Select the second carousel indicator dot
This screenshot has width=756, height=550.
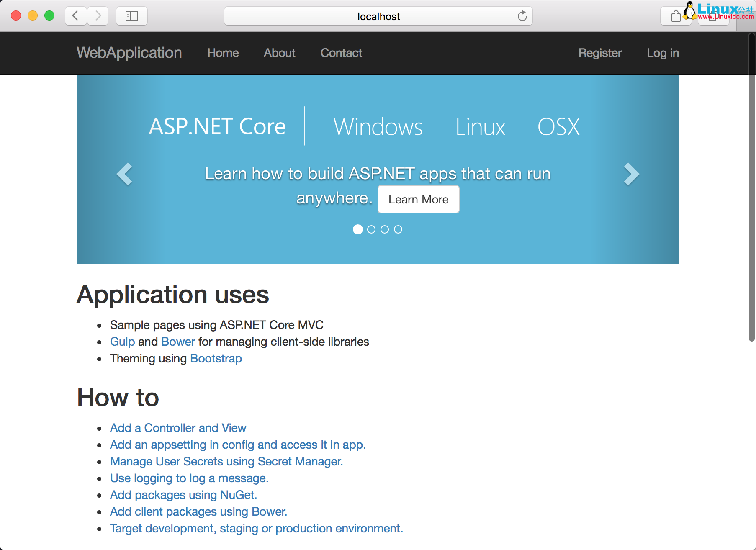click(371, 229)
